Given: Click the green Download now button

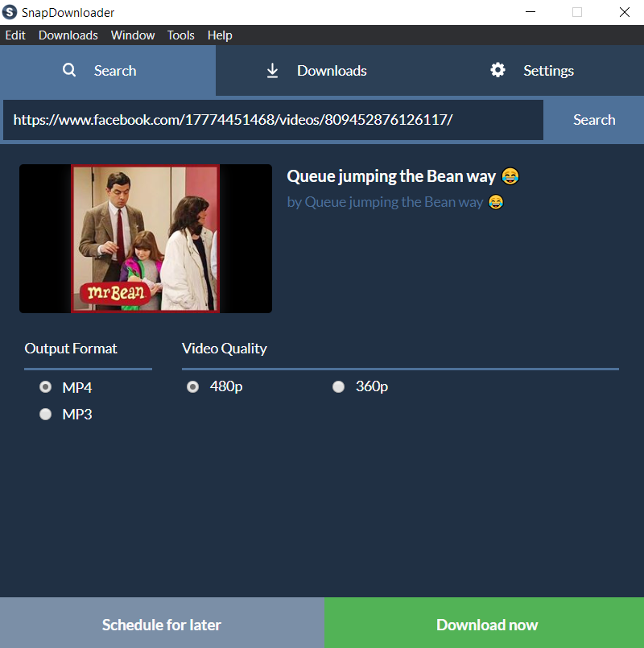Looking at the screenshot, I should pyautogui.click(x=485, y=623).
